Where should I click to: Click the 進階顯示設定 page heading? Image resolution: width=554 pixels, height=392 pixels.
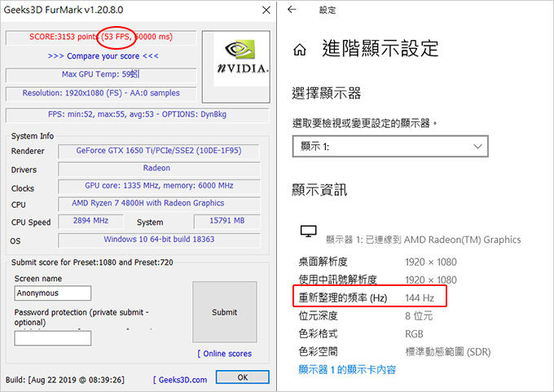click(x=380, y=48)
